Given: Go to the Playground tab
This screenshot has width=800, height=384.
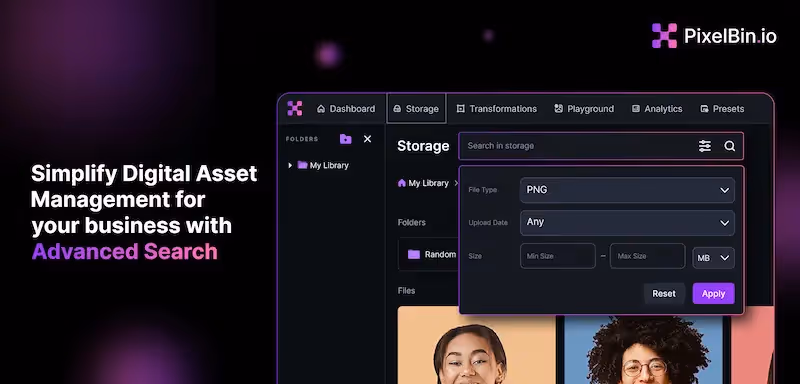Looking at the screenshot, I should (x=584, y=109).
